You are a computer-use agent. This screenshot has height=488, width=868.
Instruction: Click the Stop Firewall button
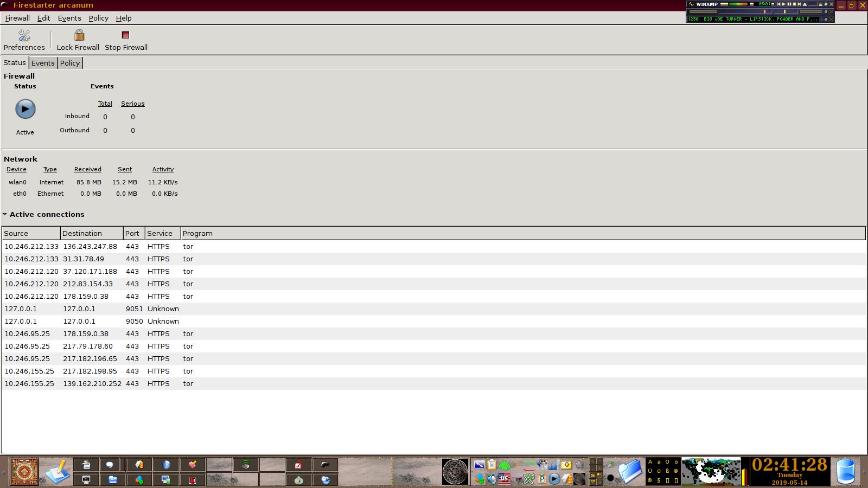pyautogui.click(x=126, y=40)
